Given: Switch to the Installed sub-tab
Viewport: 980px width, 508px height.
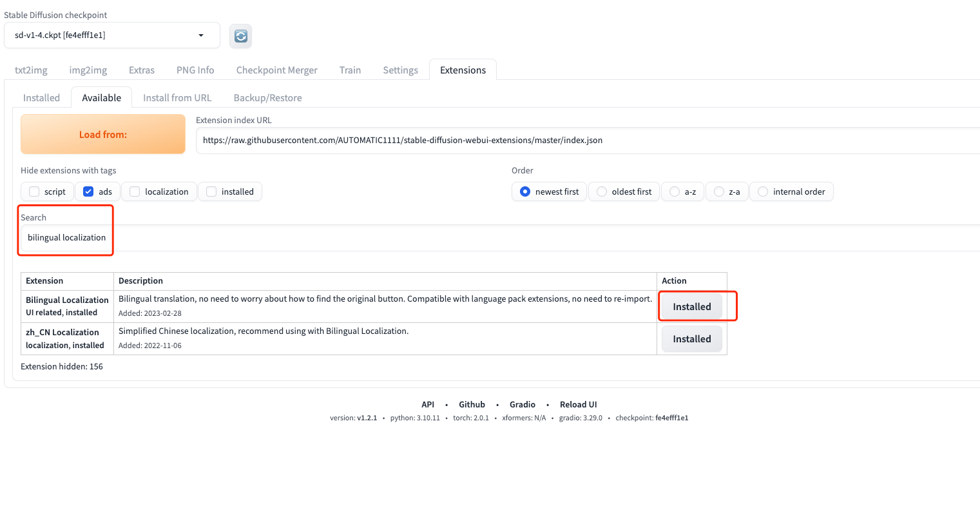Looking at the screenshot, I should (41, 97).
